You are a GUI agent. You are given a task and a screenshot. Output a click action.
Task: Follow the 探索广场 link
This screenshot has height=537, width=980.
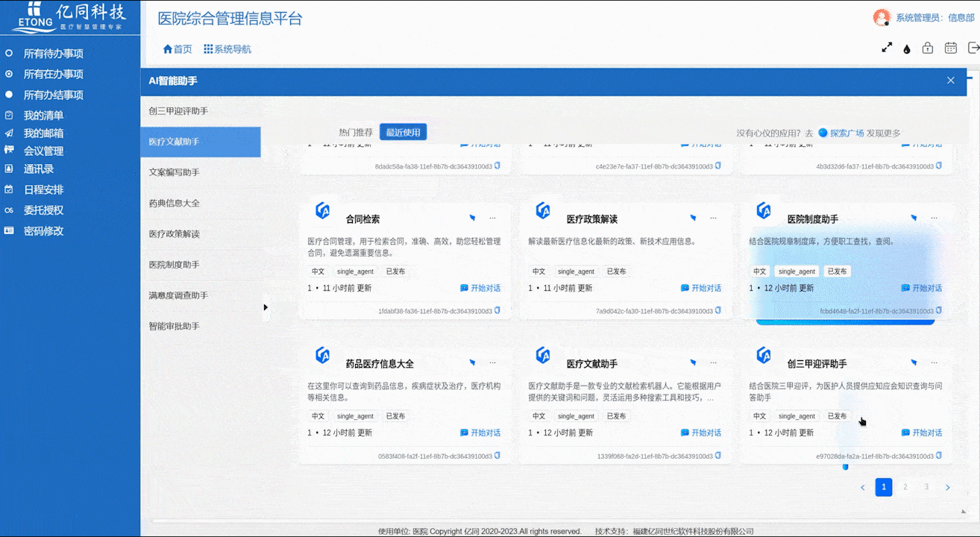coord(846,133)
